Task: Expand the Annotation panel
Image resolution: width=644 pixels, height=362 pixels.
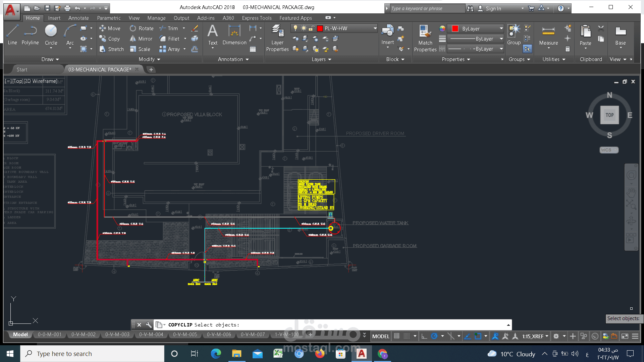Action: pos(233,59)
